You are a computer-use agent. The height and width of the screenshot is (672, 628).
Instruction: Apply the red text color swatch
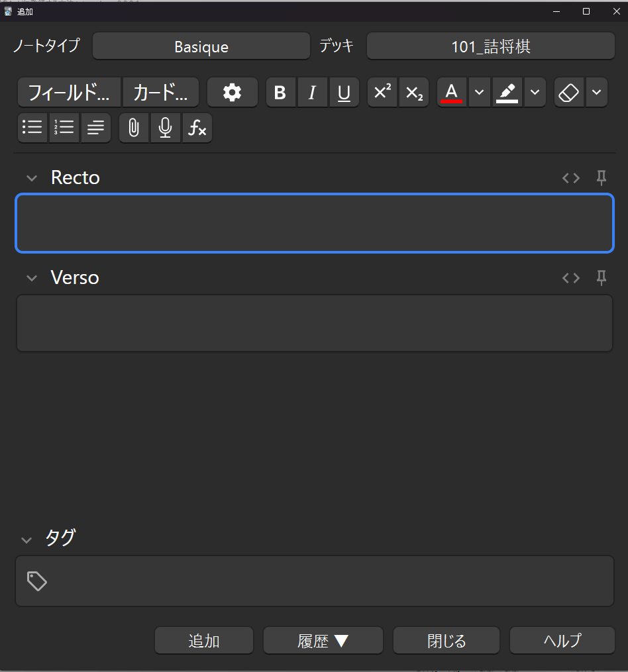452,93
